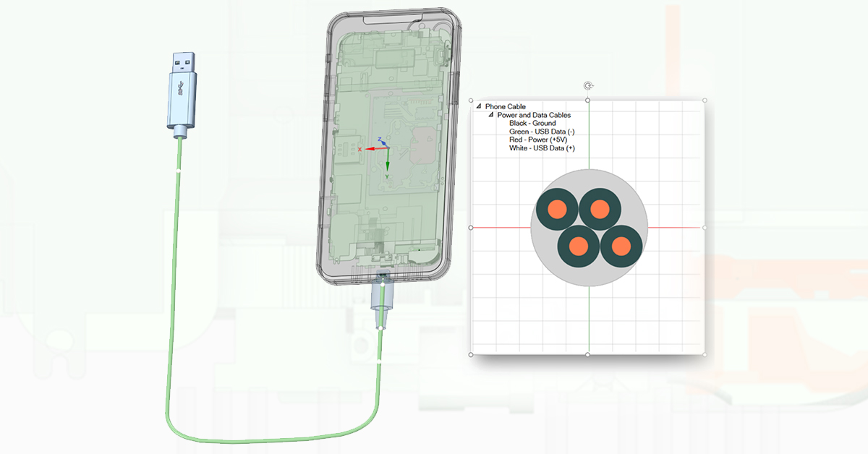Click the rotate handle above the cross-section panel
This screenshot has height=454, width=868.
588,85
